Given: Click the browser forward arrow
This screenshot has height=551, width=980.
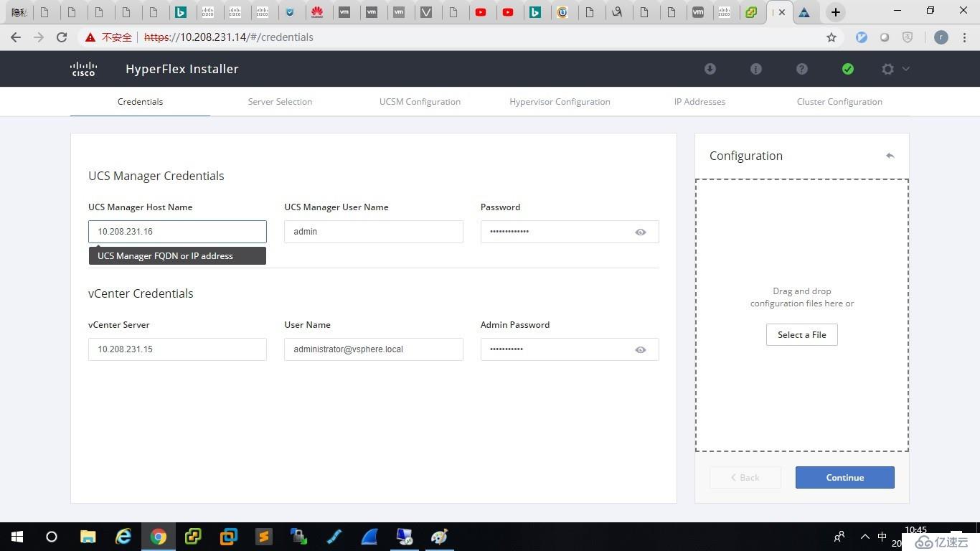Looking at the screenshot, I should [39, 37].
